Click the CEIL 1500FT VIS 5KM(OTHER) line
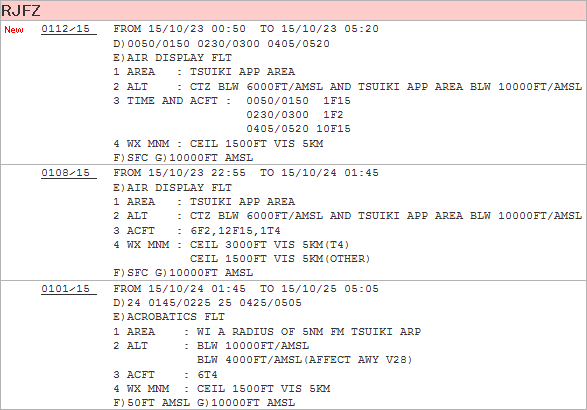Image resolution: width=587 pixels, height=410 pixels. 280,259
